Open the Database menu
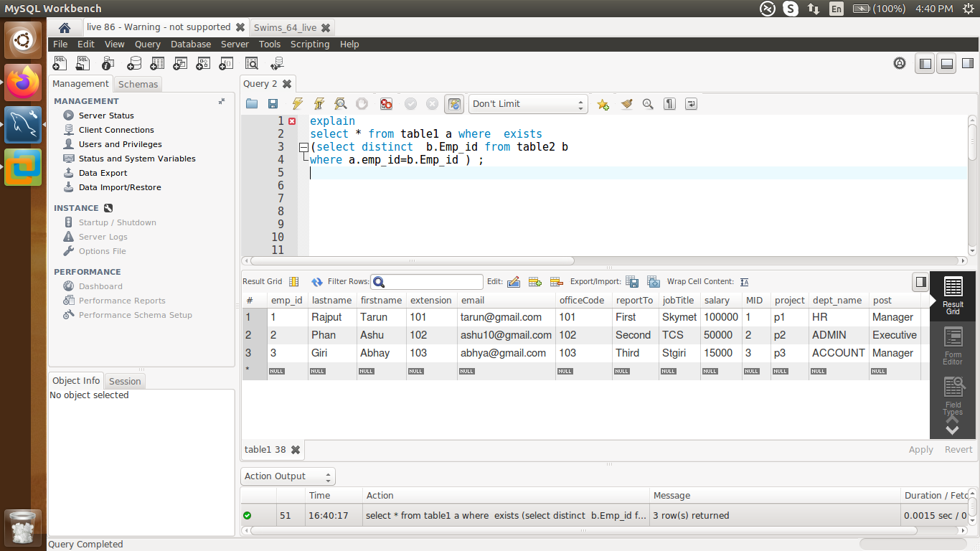This screenshot has height=551, width=980. pos(191,44)
